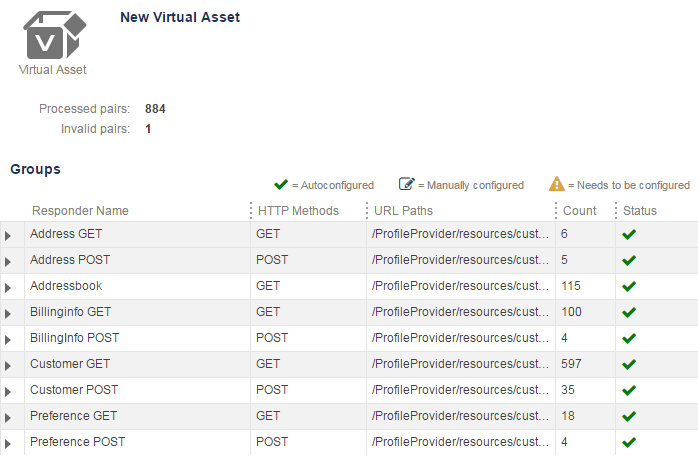The width and height of the screenshot is (698, 463).
Task: Click the URL path for Customer GET
Action: click(x=460, y=364)
